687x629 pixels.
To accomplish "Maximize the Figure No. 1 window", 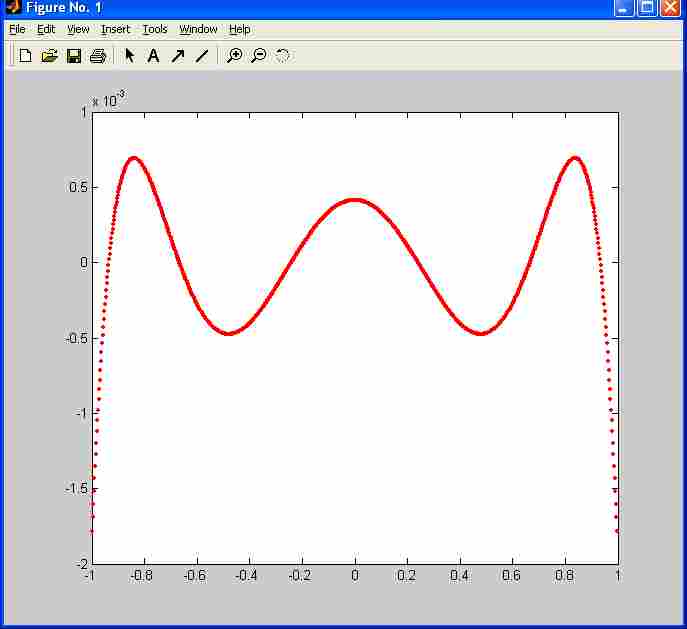I will (647, 7).
